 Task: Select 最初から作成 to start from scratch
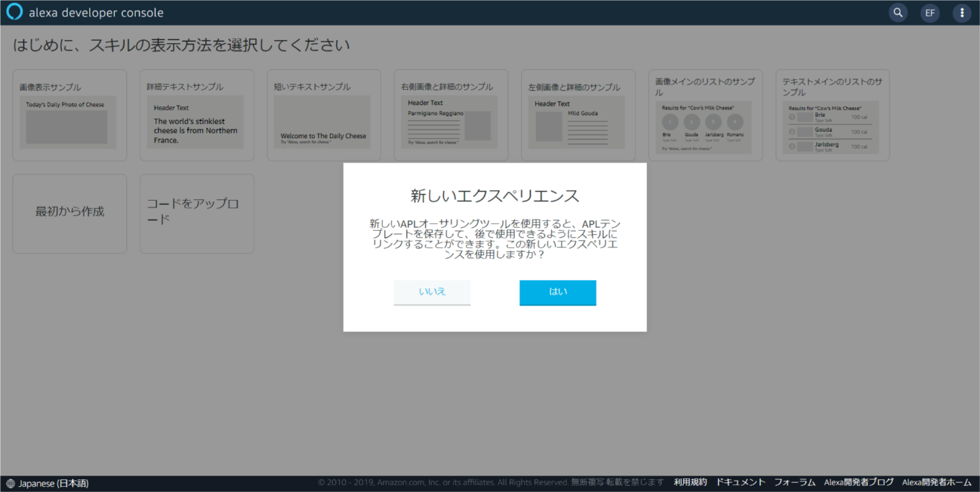point(69,213)
